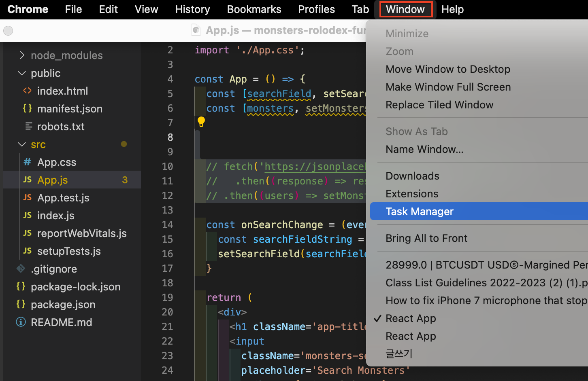The image size is (588, 381).
Task: Open the Chrome application menu
Action: click(28, 9)
